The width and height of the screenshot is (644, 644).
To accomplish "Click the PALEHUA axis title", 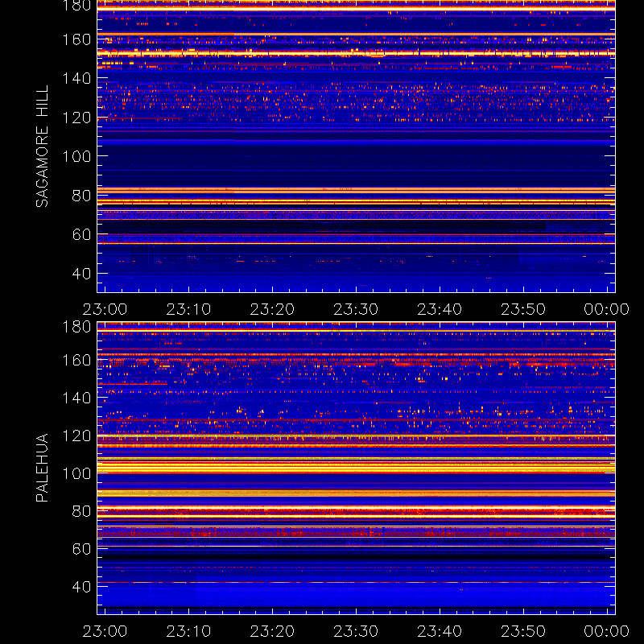I will click(x=43, y=468).
